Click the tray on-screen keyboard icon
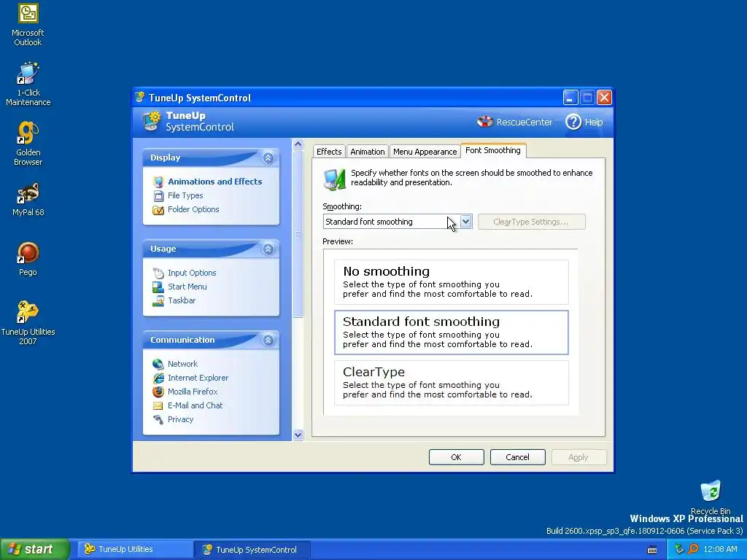Viewport: 747px width, 560px height. click(x=652, y=550)
